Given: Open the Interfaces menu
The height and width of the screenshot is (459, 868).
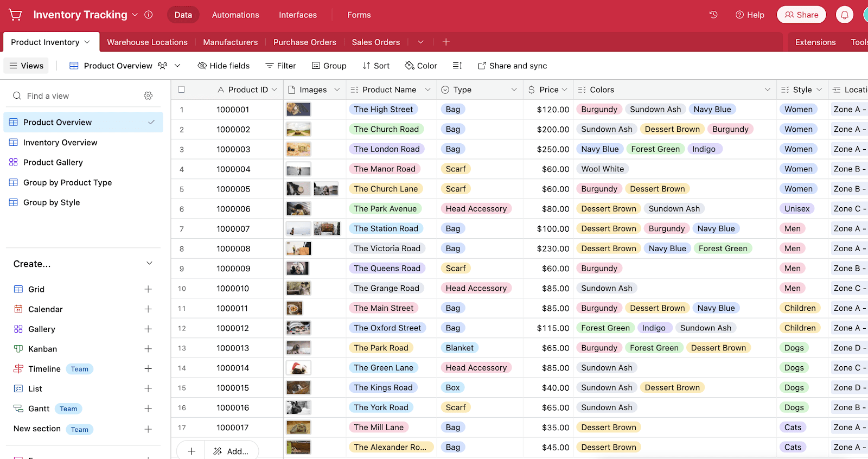Looking at the screenshot, I should [298, 15].
